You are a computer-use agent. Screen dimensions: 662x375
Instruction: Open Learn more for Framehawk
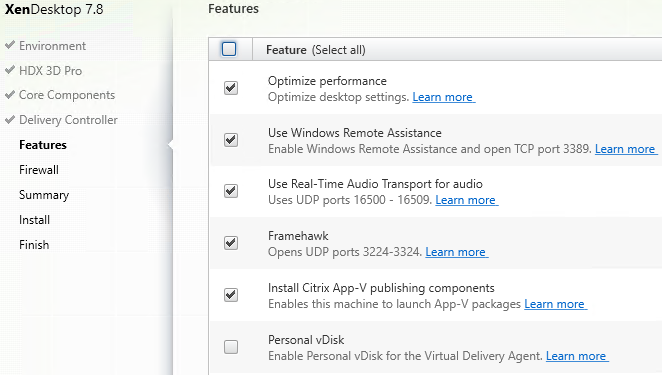(x=456, y=252)
